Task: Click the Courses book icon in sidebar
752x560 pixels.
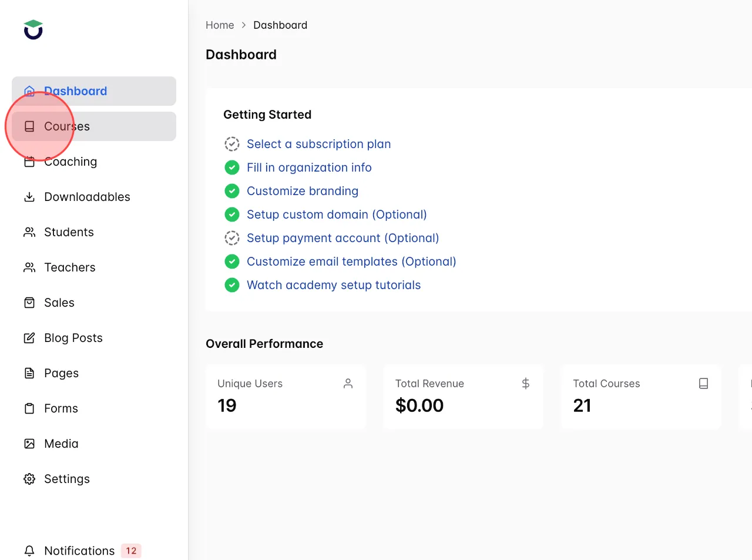Action: click(29, 126)
